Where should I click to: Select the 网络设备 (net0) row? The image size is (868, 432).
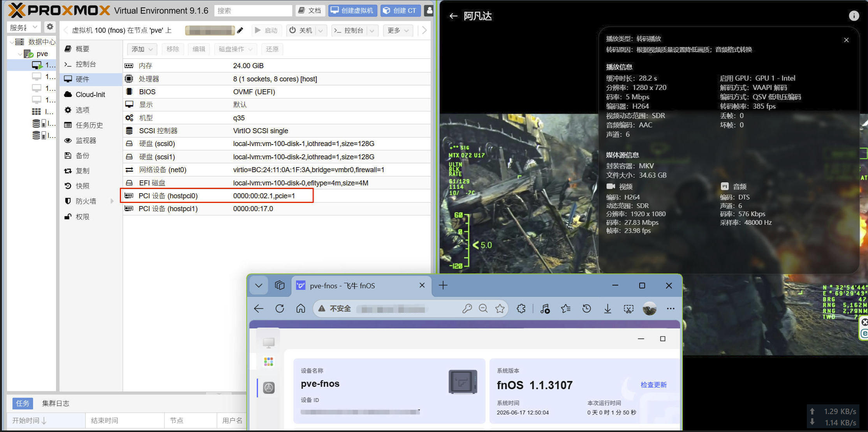277,169
